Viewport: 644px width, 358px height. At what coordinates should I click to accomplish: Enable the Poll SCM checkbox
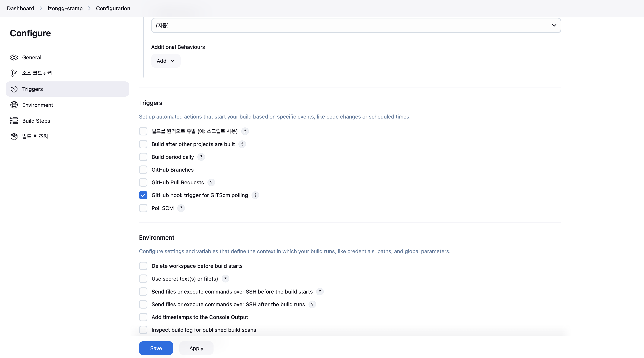(143, 208)
